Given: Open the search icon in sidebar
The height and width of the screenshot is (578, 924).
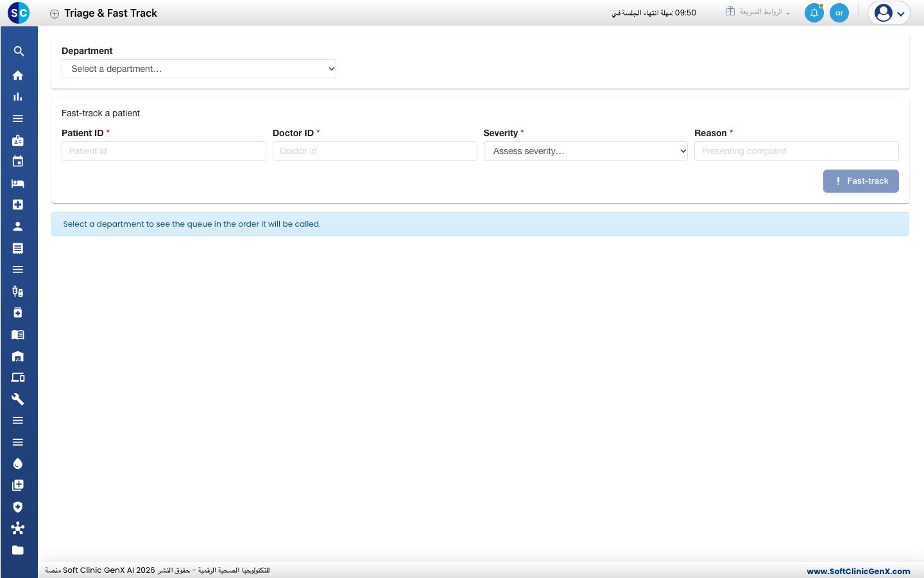Looking at the screenshot, I should coord(19,51).
